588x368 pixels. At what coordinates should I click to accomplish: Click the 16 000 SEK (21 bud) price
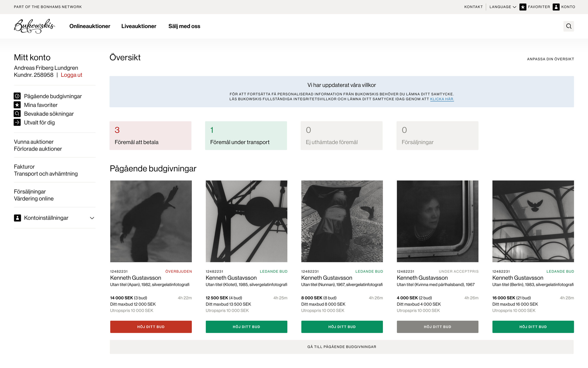[511, 298]
